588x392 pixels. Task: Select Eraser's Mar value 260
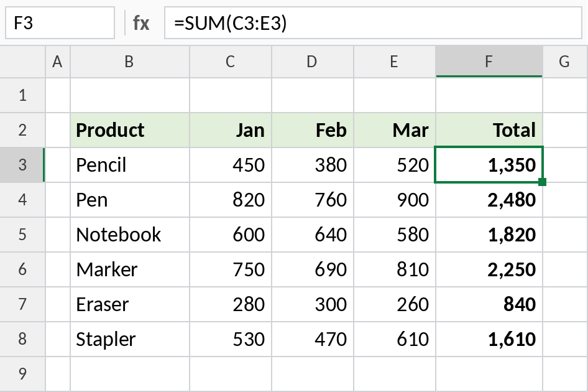pyautogui.click(x=395, y=304)
